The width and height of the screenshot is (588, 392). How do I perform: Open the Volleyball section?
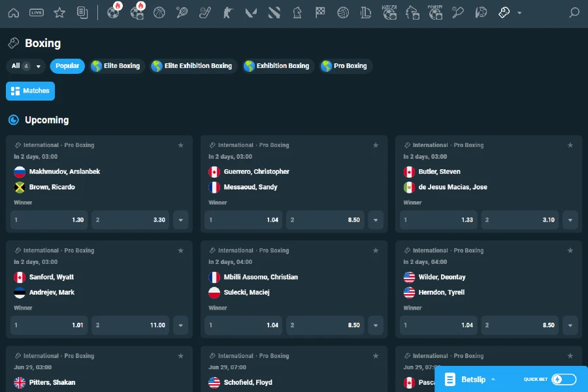point(342,12)
